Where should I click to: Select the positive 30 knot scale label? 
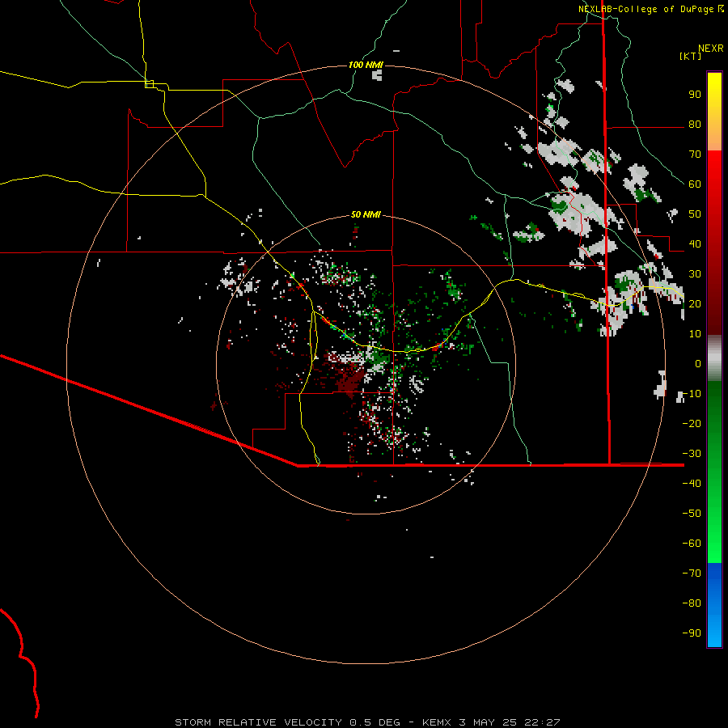click(x=695, y=274)
